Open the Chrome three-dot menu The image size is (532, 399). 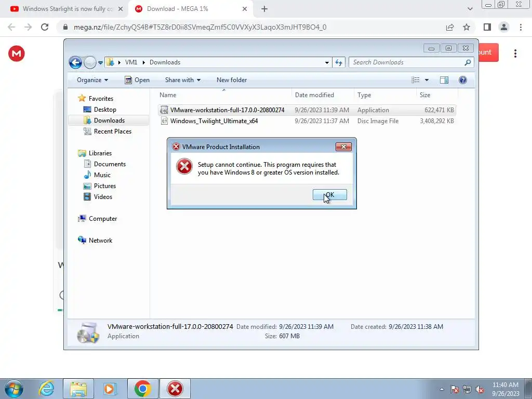[521, 27]
